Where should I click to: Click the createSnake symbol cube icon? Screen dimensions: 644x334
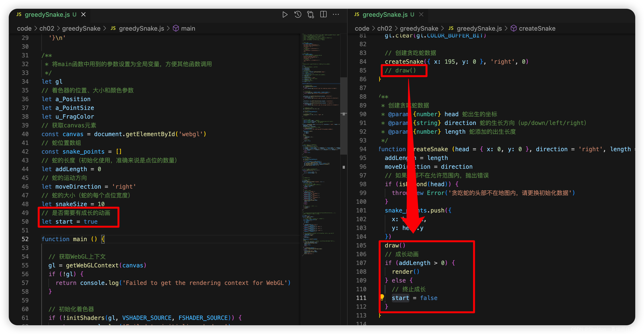pyautogui.click(x=514, y=28)
